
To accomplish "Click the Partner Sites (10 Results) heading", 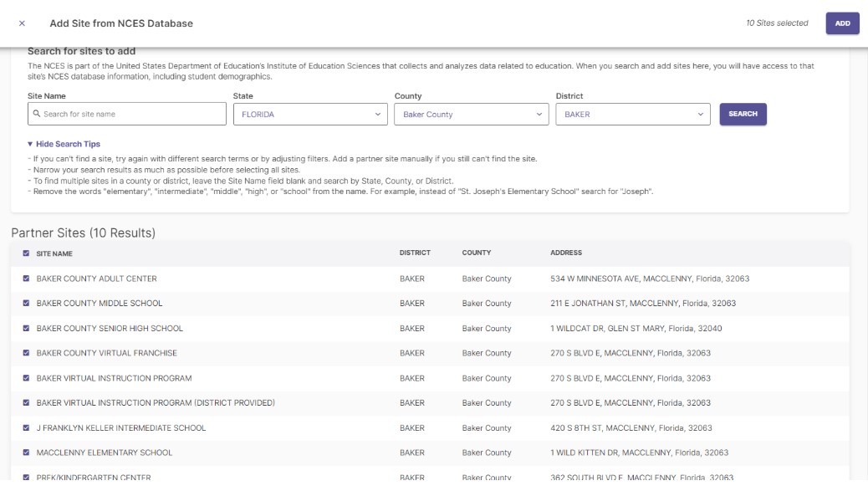I will click(83, 233).
